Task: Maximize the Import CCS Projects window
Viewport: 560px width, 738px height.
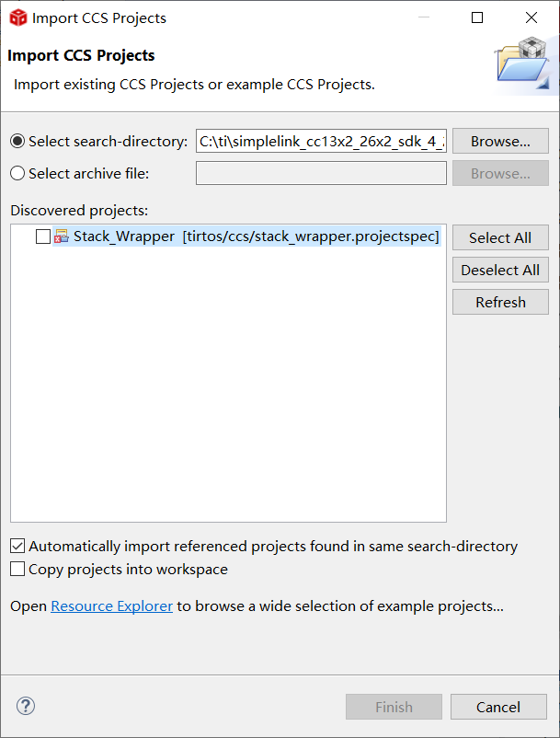Action: click(477, 17)
